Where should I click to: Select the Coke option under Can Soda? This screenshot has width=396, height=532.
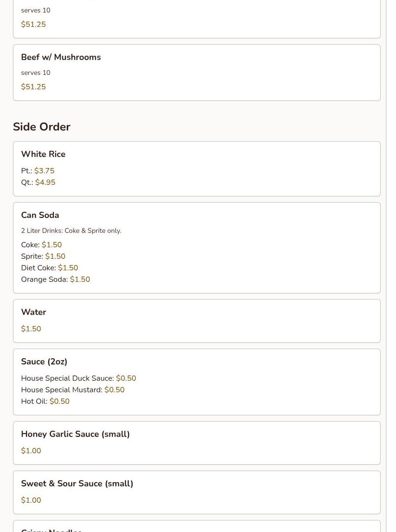point(41,245)
